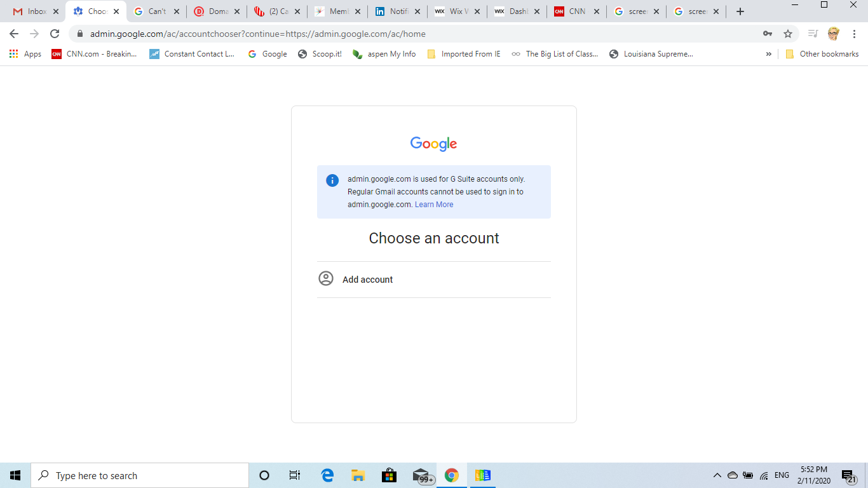Open Constant Contact bookmark
Viewport: 868px width, 488px height.
[192, 54]
